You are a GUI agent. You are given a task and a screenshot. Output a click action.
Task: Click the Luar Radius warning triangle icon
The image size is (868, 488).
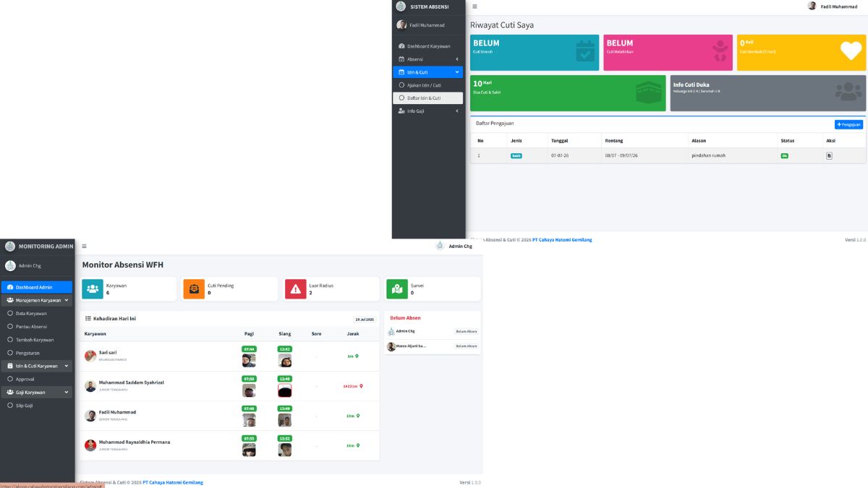point(295,289)
